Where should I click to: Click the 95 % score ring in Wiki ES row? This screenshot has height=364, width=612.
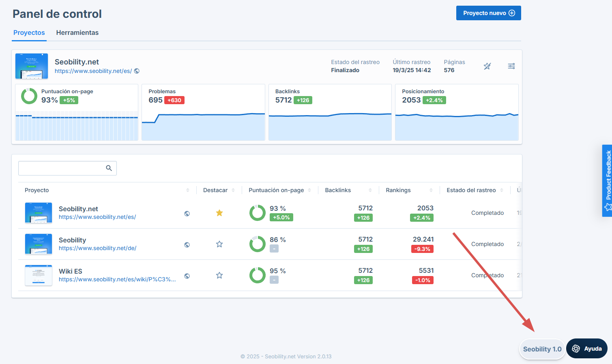[258, 275]
